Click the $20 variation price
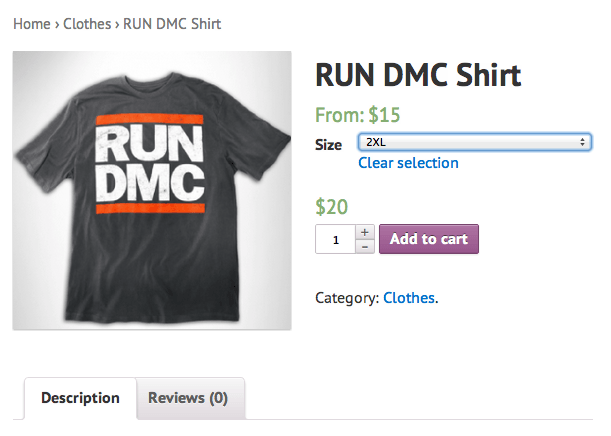The image size is (611, 436). pyautogui.click(x=332, y=207)
